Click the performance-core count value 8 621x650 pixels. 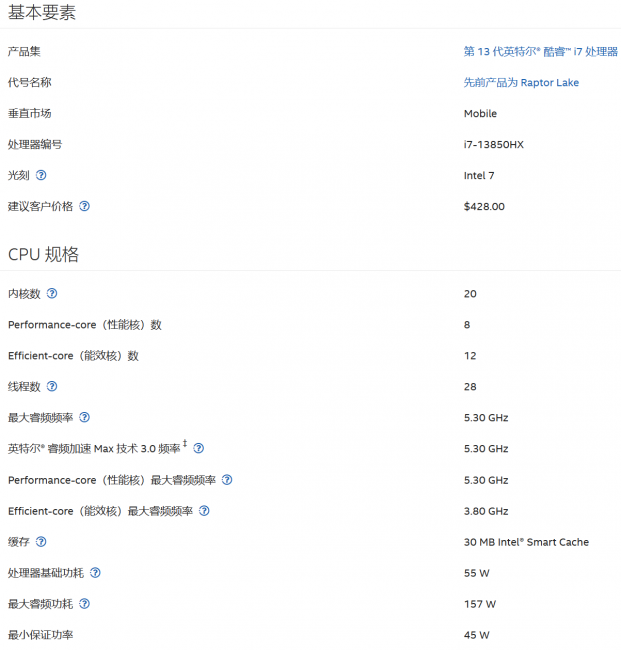[x=467, y=325]
